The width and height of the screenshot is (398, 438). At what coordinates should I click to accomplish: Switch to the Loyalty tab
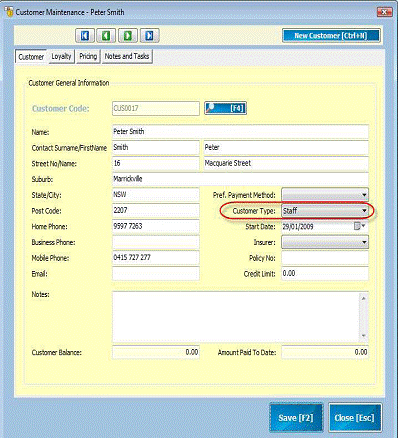click(61, 56)
